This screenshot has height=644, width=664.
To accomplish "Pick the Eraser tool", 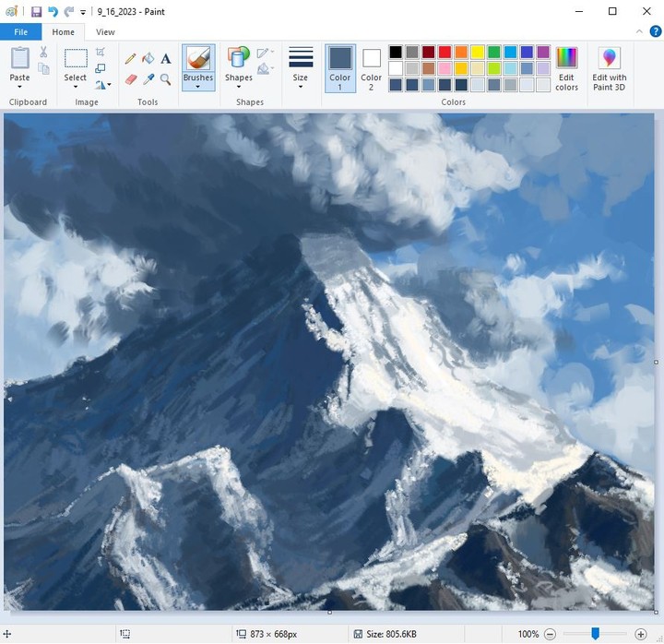I will [x=131, y=79].
